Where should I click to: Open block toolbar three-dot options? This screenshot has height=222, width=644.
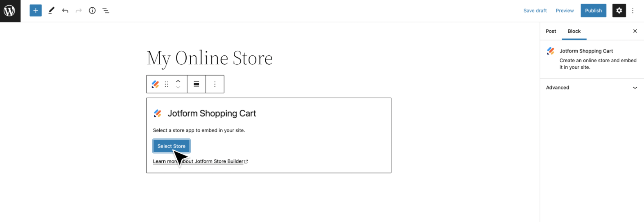click(x=215, y=84)
